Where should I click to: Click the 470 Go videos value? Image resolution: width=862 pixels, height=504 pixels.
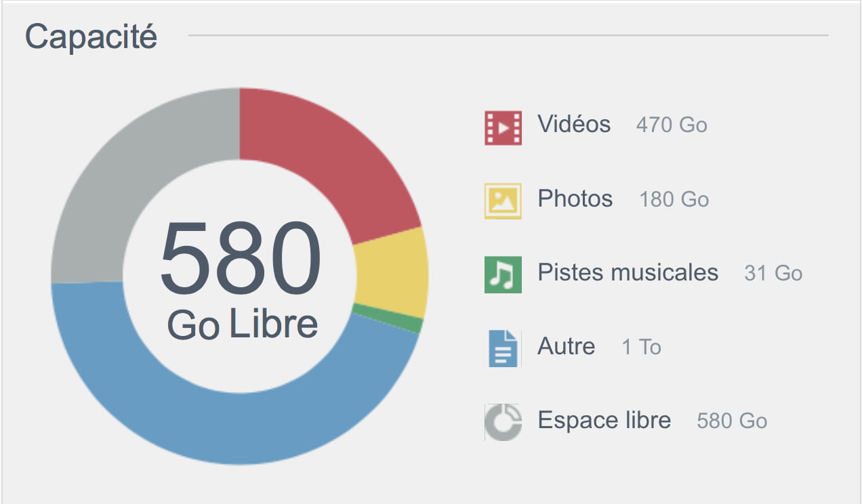coord(672,125)
